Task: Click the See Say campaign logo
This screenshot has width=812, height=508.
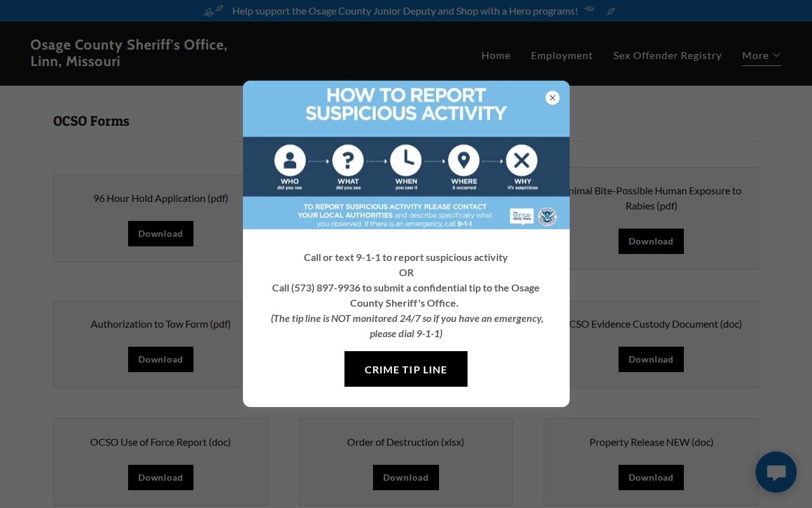Action: point(521,217)
